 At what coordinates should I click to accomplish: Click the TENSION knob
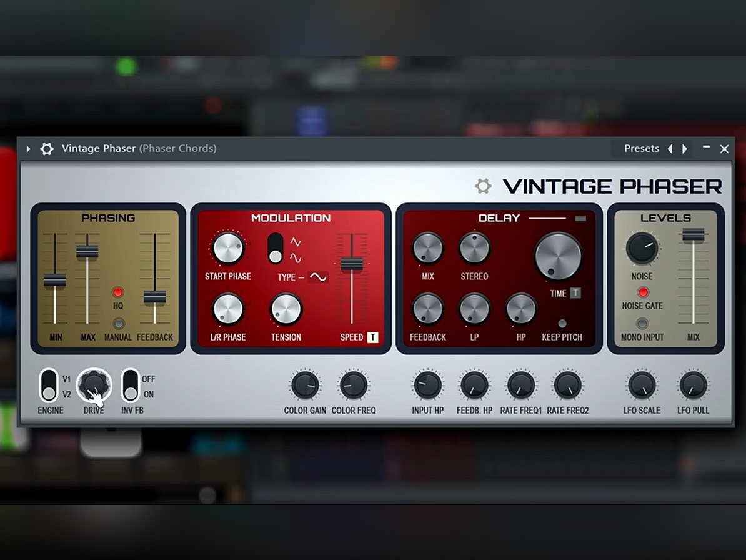pyautogui.click(x=286, y=309)
